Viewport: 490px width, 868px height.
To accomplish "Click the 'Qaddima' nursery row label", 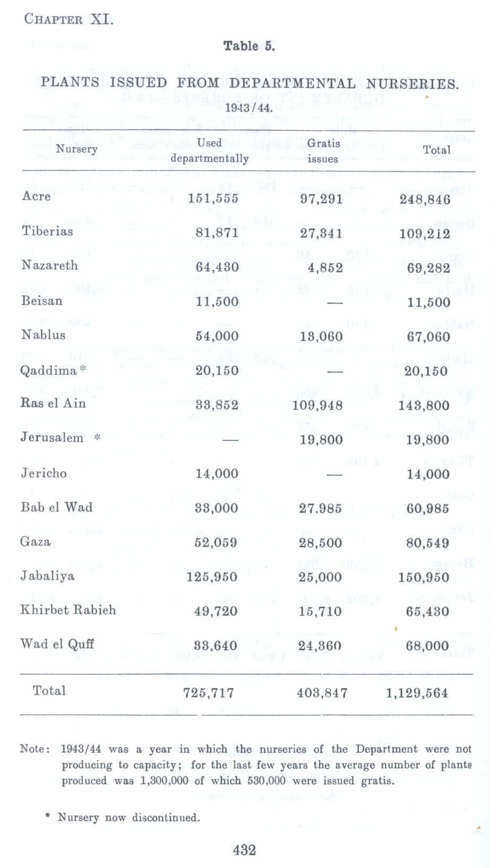I will (x=49, y=370).
